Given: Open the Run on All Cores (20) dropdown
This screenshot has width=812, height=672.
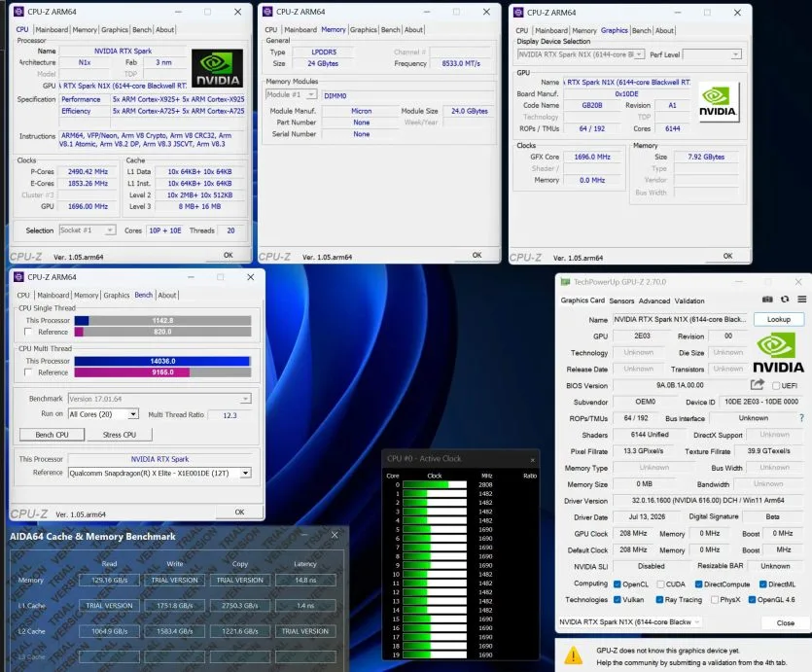Looking at the screenshot, I should (x=104, y=414).
